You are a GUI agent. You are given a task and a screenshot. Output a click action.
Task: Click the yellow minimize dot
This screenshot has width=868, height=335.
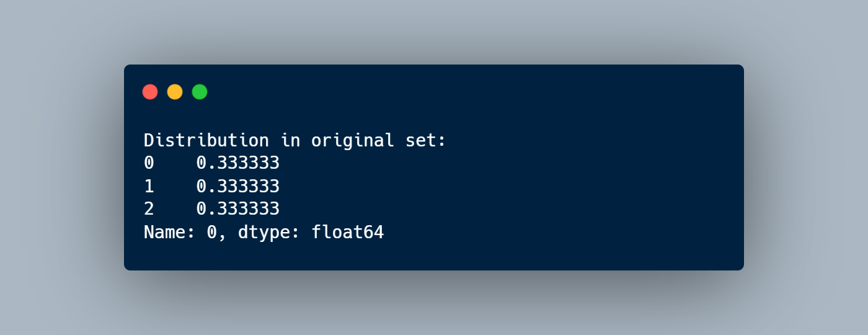[x=175, y=92]
